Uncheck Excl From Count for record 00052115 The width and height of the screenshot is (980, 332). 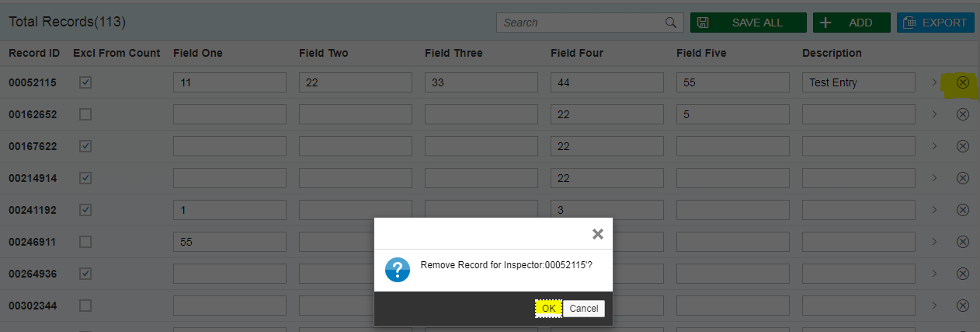[85, 82]
